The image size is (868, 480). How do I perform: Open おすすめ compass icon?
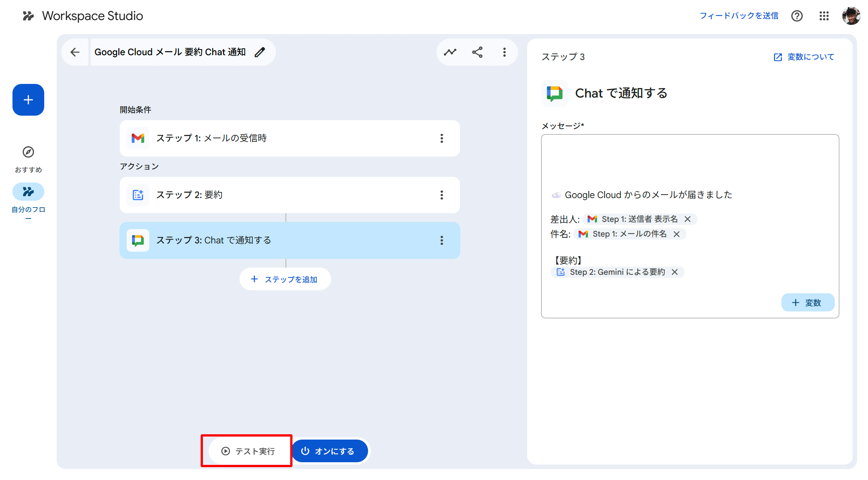pos(28,152)
